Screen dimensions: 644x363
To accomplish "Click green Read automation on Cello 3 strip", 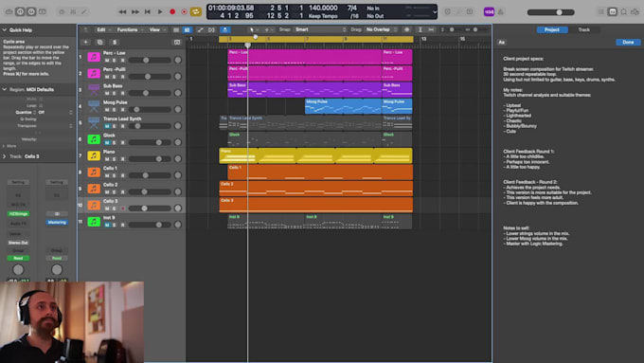I will click(x=18, y=258).
